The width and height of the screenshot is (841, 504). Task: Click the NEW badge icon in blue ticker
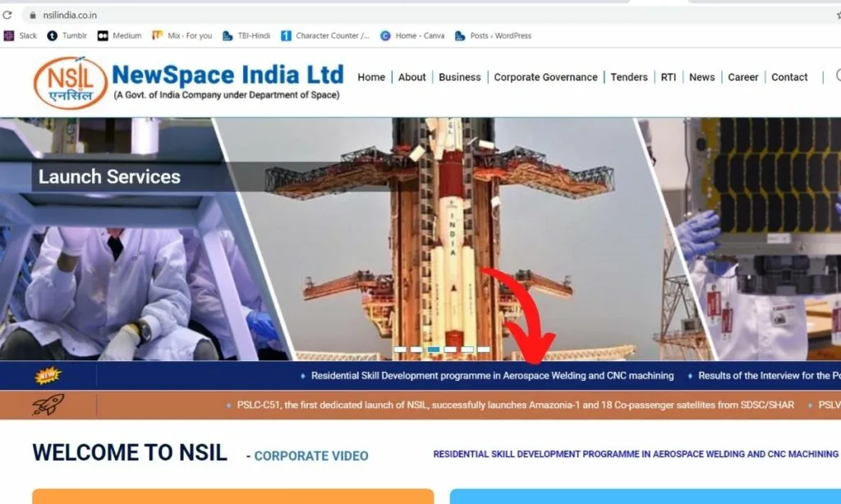coord(48,375)
